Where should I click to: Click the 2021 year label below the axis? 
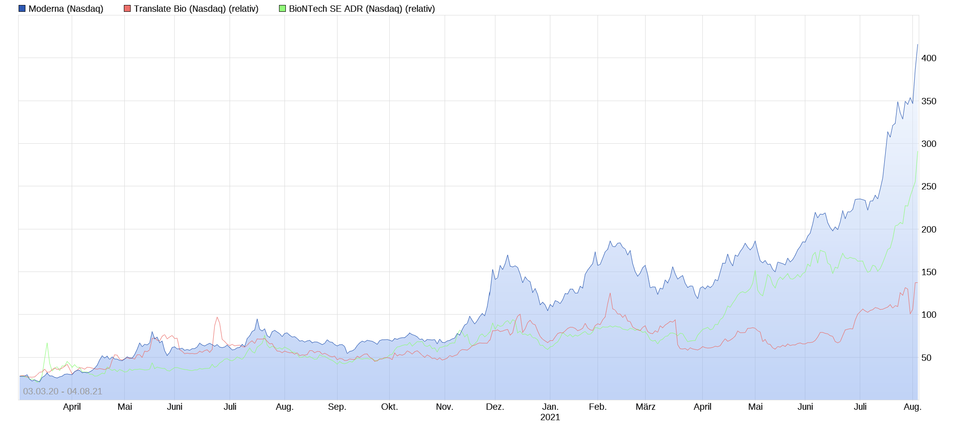tap(550, 417)
